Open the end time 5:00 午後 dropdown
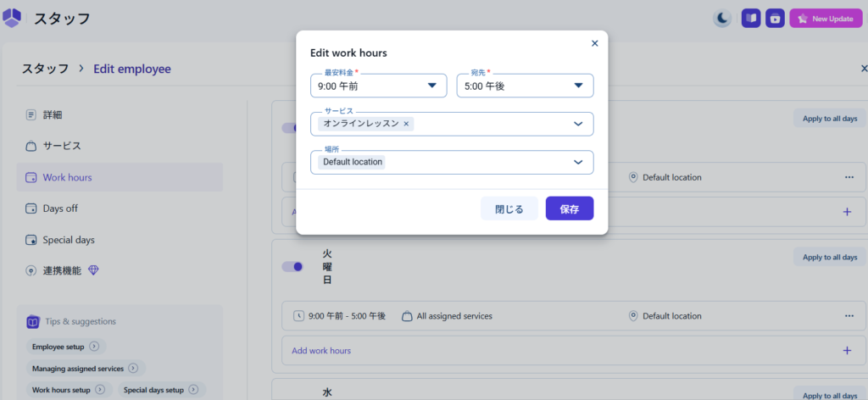The height and width of the screenshot is (400, 868). coord(525,86)
